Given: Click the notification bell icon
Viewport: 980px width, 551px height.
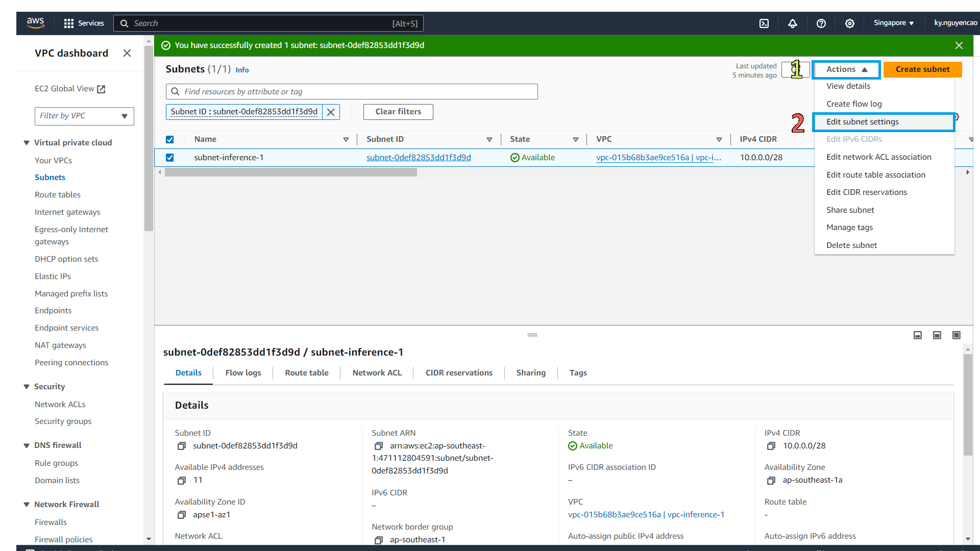Looking at the screenshot, I should (793, 23).
